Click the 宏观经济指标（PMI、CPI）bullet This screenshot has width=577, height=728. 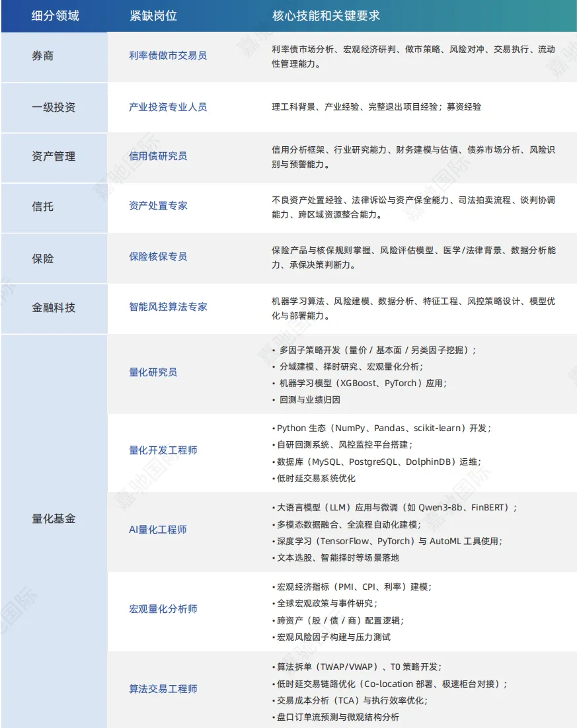(x=352, y=587)
